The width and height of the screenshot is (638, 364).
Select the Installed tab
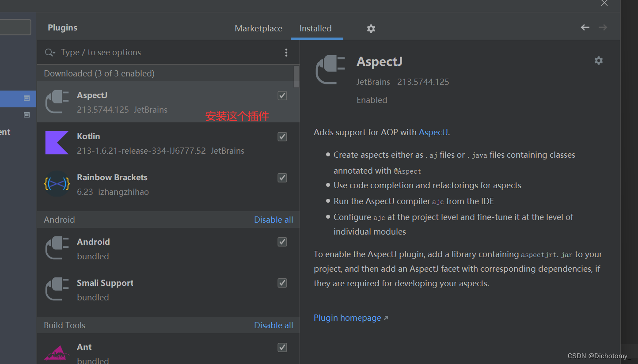point(315,28)
